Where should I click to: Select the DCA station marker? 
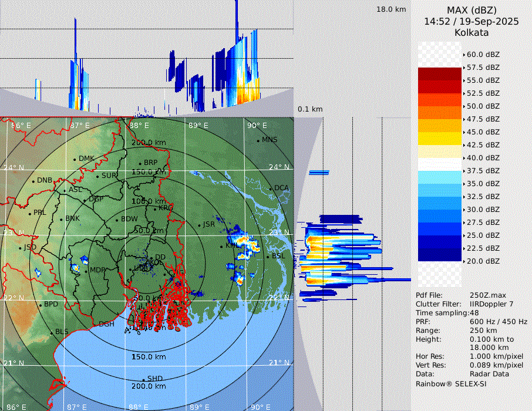tap(270, 188)
